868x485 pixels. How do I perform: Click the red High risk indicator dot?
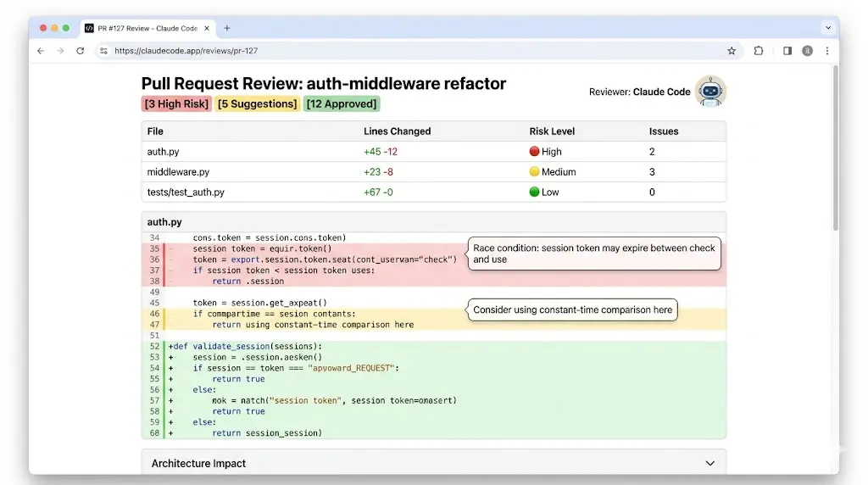pyautogui.click(x=534, y=151)
